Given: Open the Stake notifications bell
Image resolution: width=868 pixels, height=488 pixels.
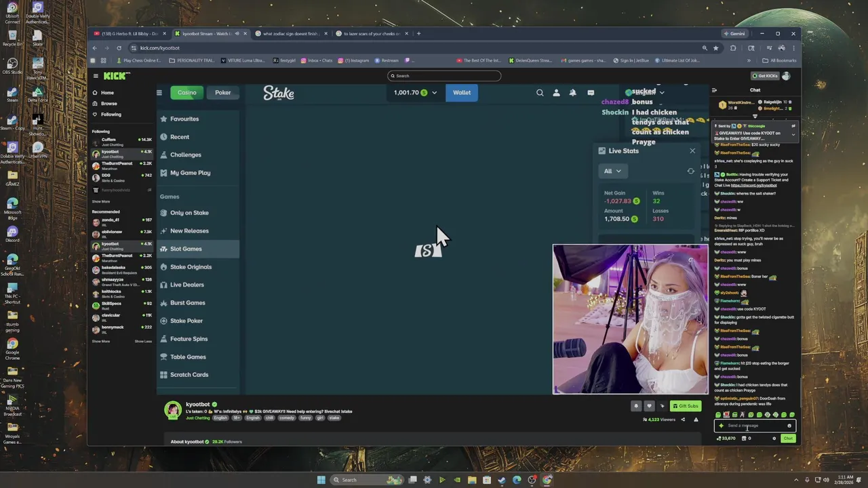Looking at the screenshot, I should point(573,93).
